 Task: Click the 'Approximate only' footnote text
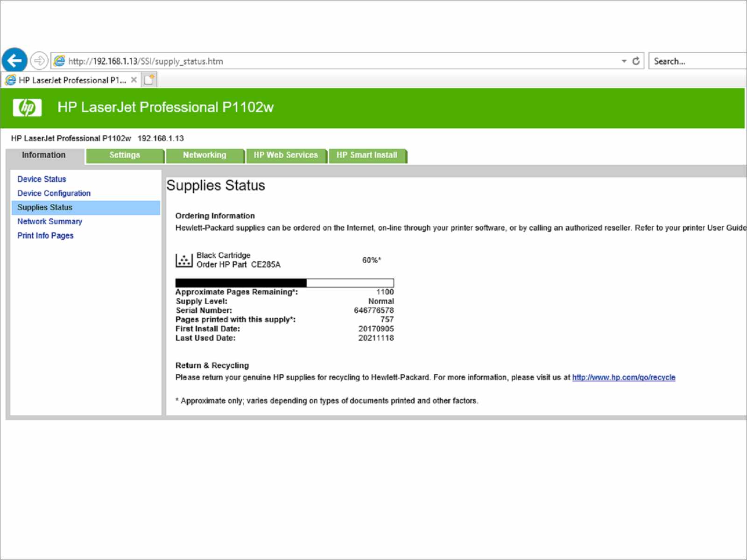(x=327, y=401)
